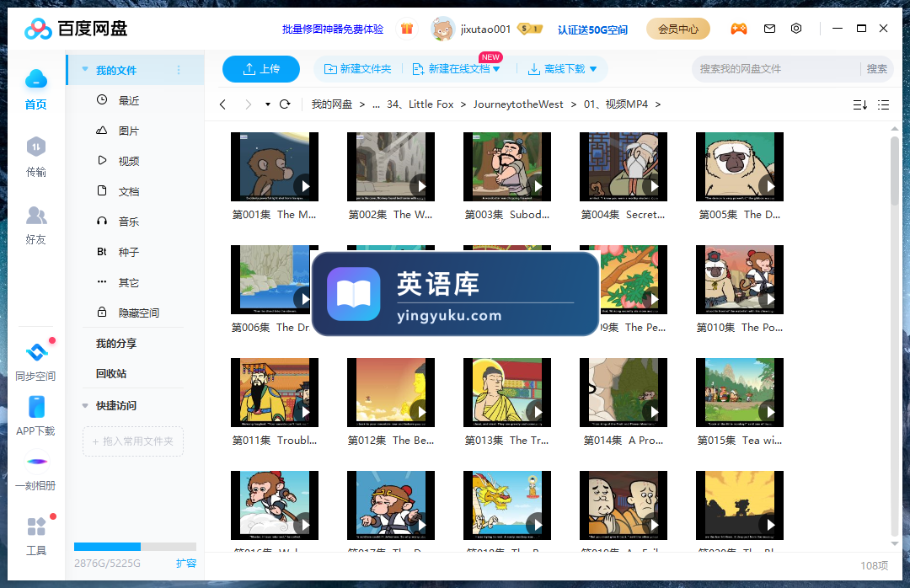Switch to list view icon
This screenshot has height=588, width=910.
[883, 105]
